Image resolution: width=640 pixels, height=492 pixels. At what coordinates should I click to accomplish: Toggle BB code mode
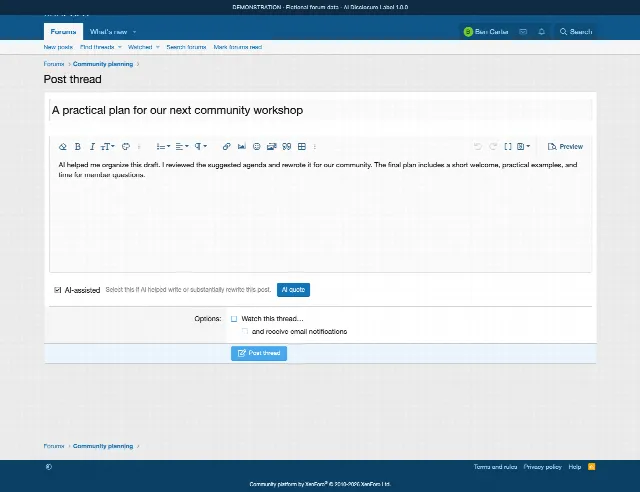click(508, 147)
